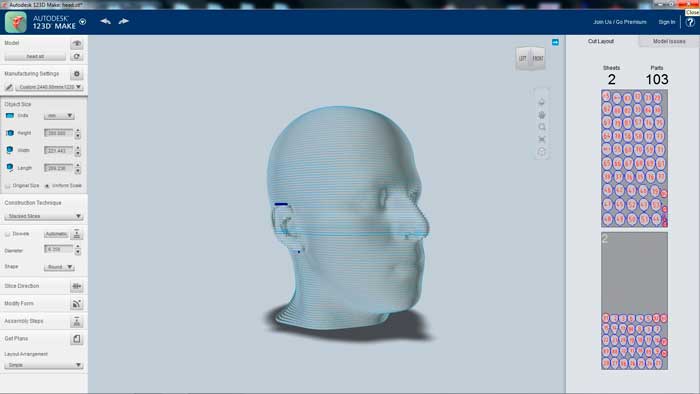This screenshot has height=394, width=700.
Task: Increase the Length value stepper
Action: (x=78, y=166)
